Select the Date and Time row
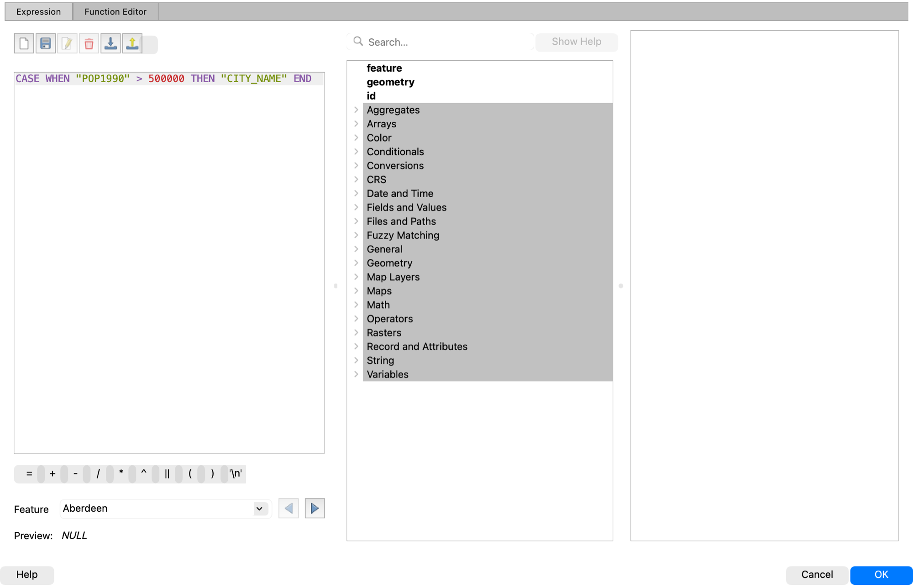Screen dimensions: 913x588 [488, 194]
